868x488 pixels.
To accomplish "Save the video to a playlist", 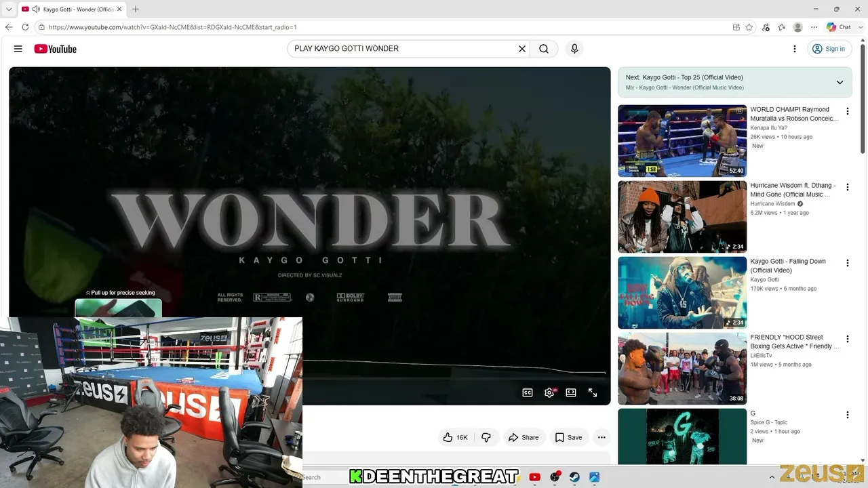I will pos(568,437).
